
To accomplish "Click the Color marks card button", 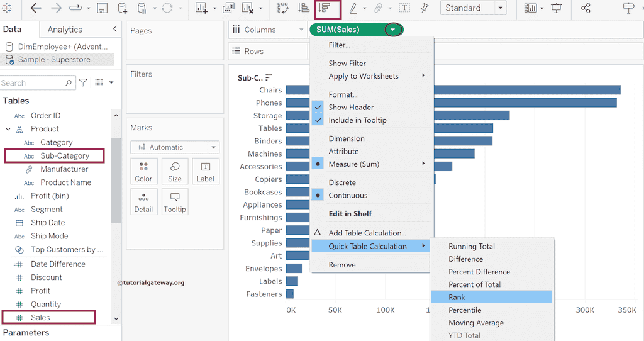I will 143,171.
